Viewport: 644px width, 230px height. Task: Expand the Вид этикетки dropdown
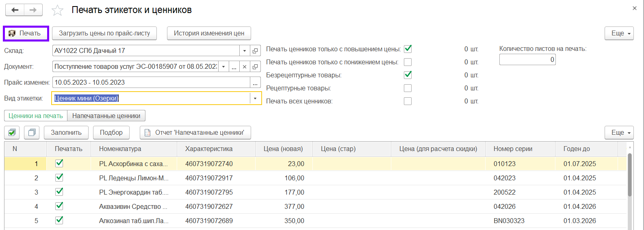click(255, 99)
